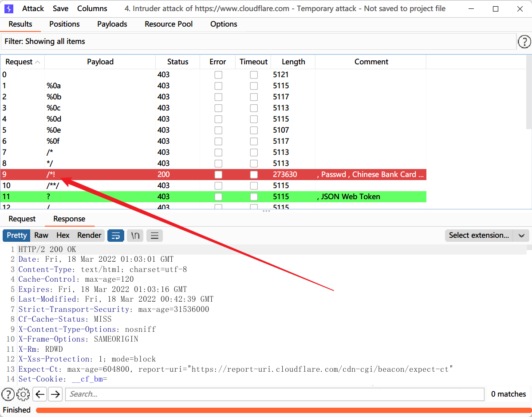532x417 pixels.
Task: Toggle Error checkbox for payload %0a
Action: (218, 86)
